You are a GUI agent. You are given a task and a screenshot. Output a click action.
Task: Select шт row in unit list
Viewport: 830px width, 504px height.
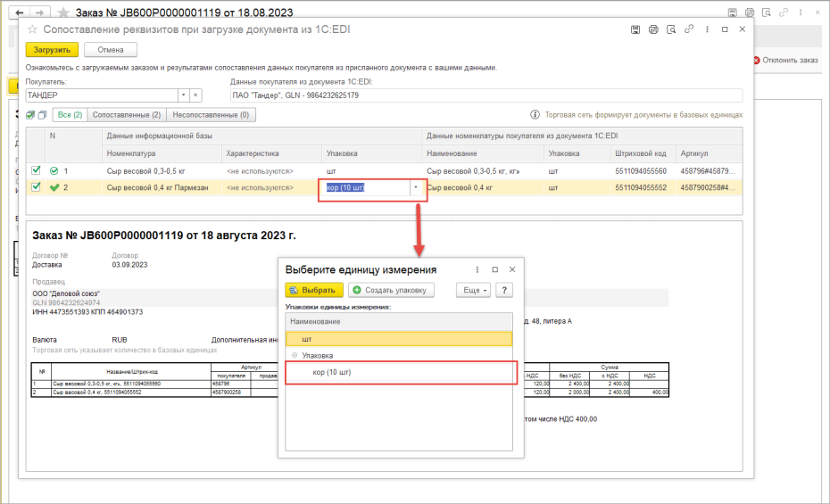[399, 339]
